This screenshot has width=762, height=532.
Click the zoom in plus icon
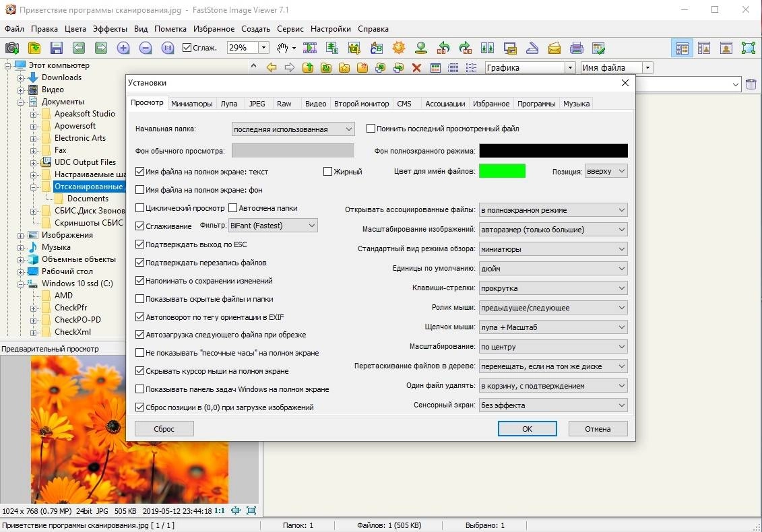pyautogui.click(x=123, y=48)
